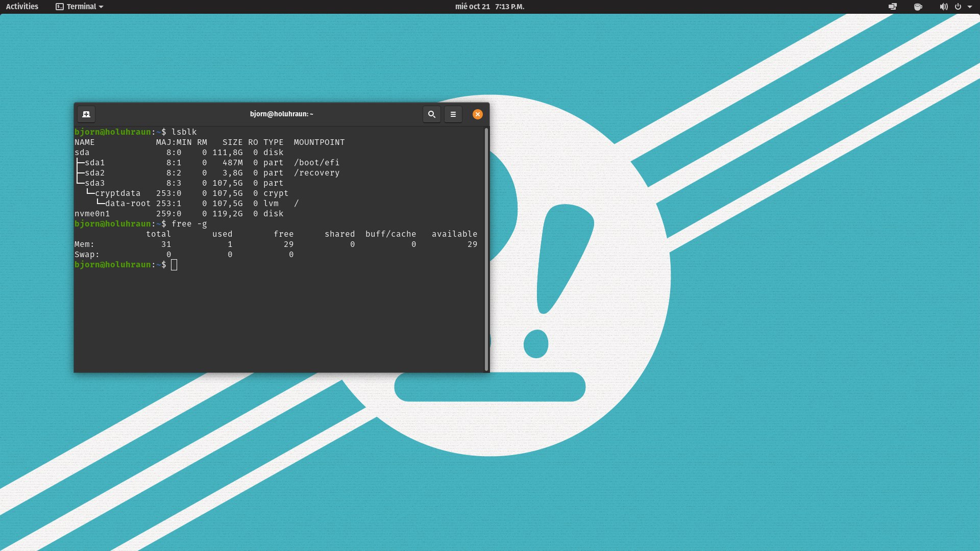The image size is (980, 551).
Task: Click the 111,8G size value
Action: [228, 152]
